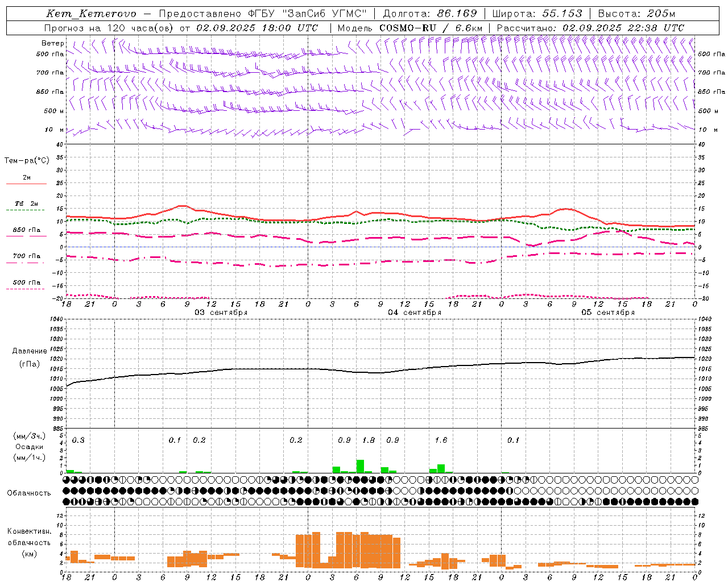Screen dimensions: 728x582
Task: Click the green dotted legend line under Td 2м
Action: 26,210
